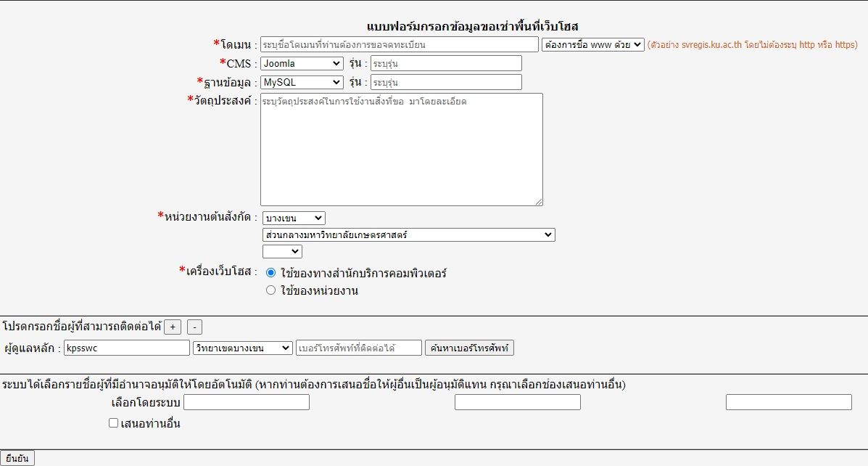The image size is (868, 466).
Task: Expand the 'ส่วนกลางมหาวิทยาลัยเกษตรศาสตร์' department dropdown
Action: pyautogui.click(x=408, y=234)
